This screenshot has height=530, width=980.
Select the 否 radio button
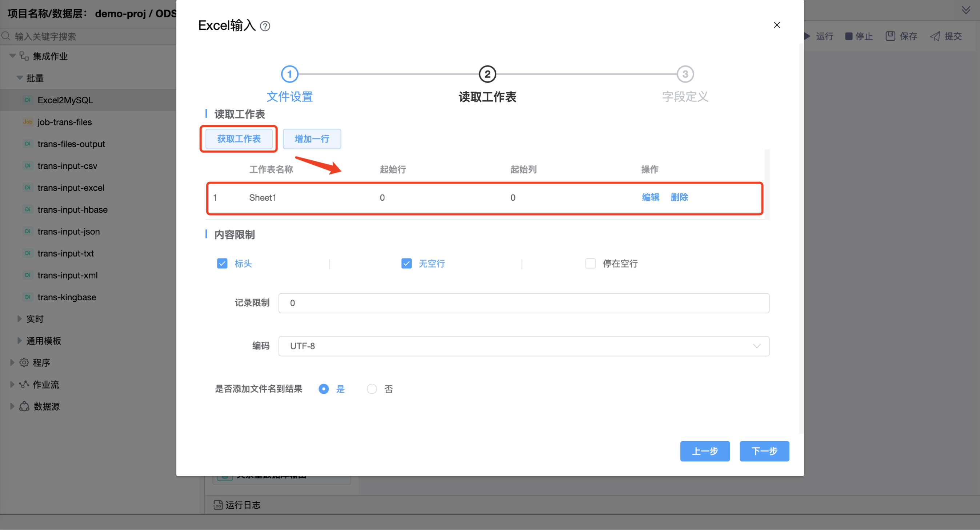point(372,389)
